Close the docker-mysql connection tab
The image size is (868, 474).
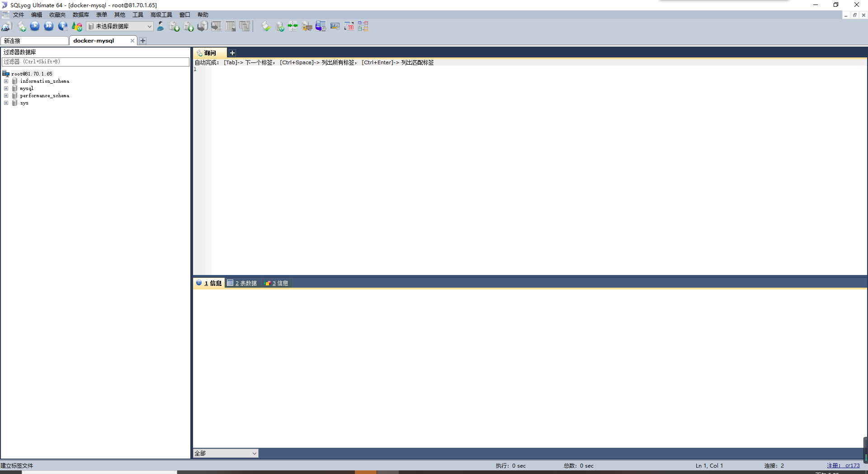point(132,41)
